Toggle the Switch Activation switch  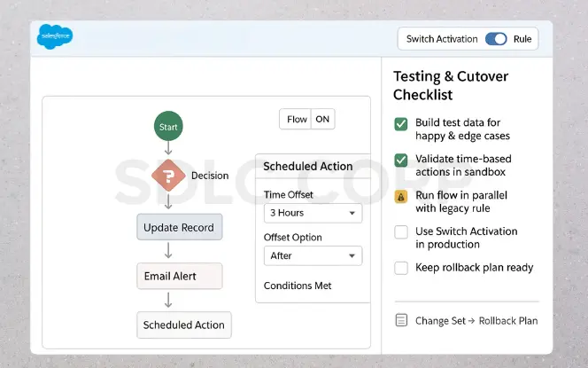point(496,39)
